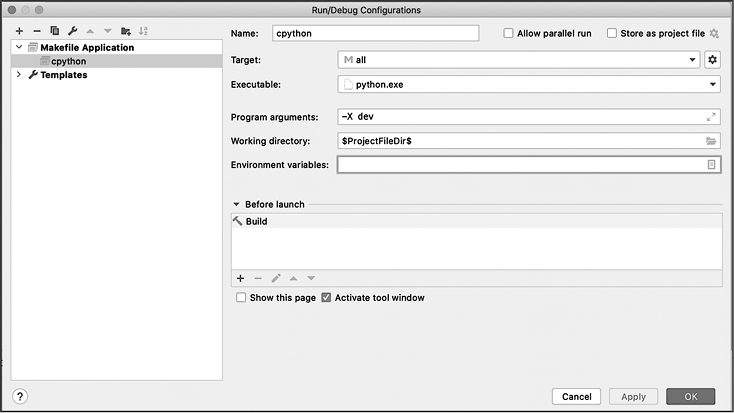Screen dimensions: 734x413
Task: Collapse the Before launch section
Action: pyautogui.click(x=236, y=204)
